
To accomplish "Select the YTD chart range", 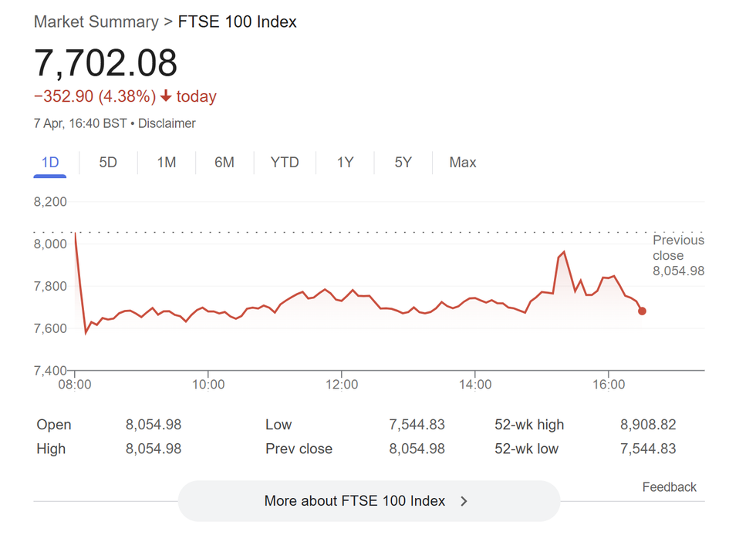I will pos(285,163).
